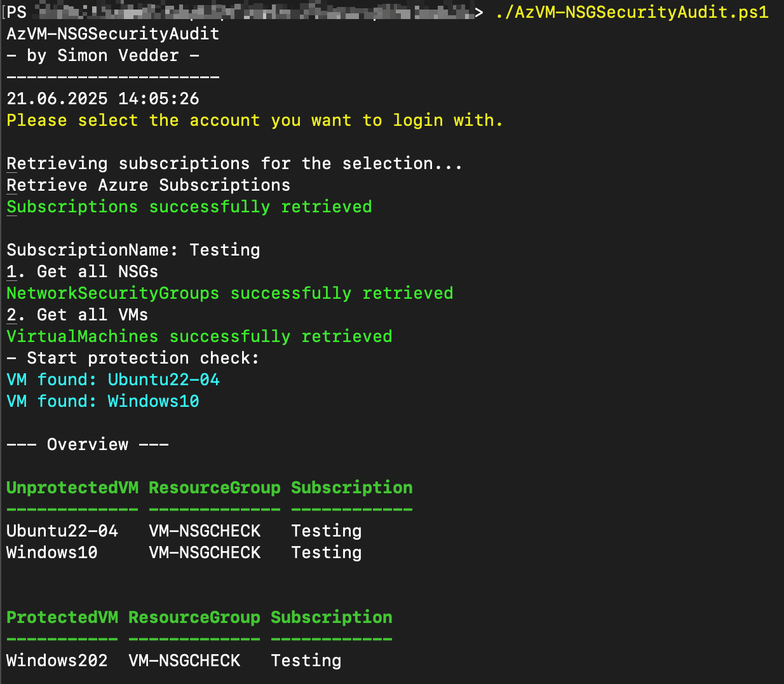
Task: Click the 'ProtectedVM' column header
Action: click(62, 617)
